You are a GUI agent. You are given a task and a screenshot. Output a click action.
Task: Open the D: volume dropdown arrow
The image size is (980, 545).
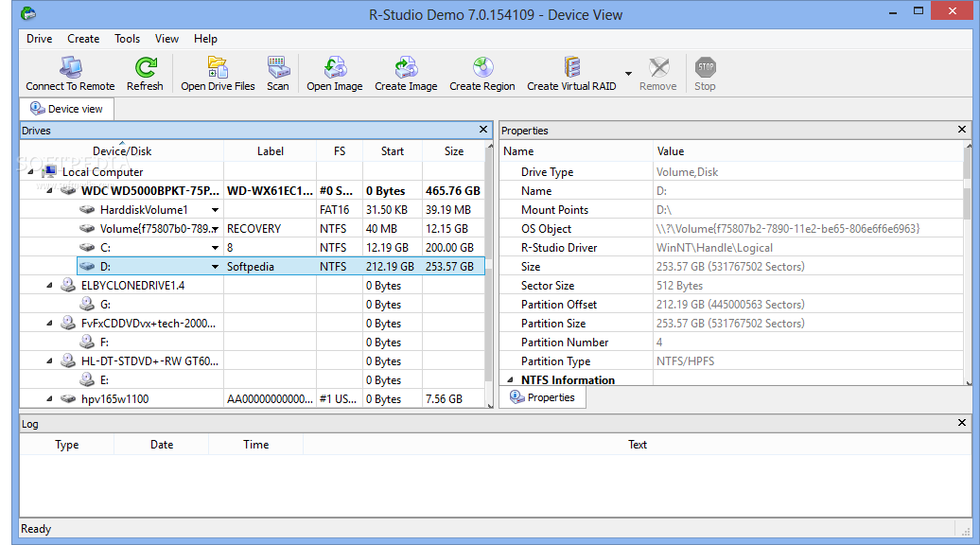pos(215,267)
